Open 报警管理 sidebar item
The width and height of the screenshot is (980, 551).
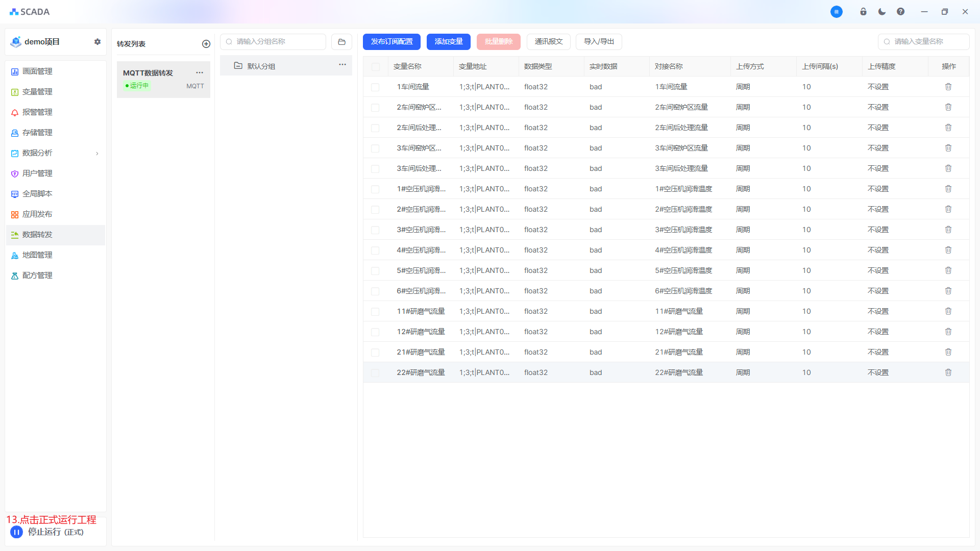[x=37, y=112]
